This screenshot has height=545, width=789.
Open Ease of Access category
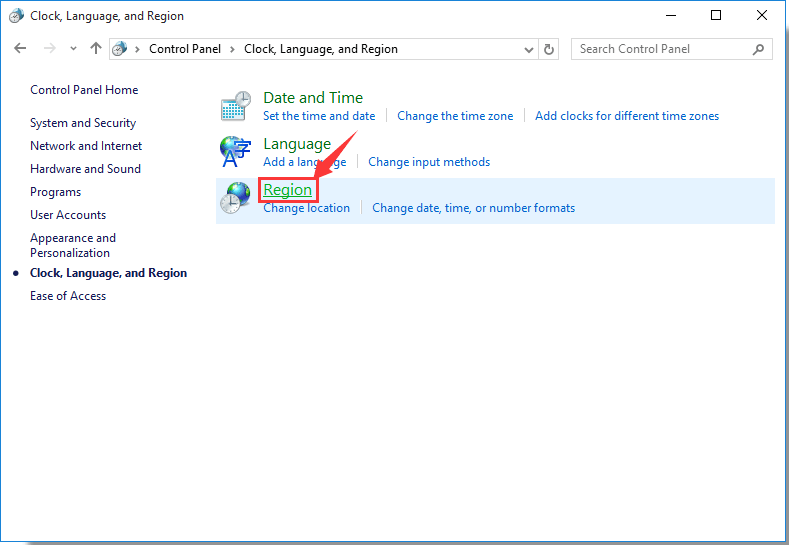pos(68,296)
